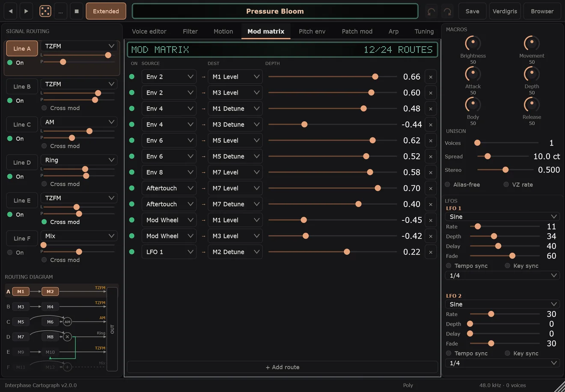
Task: Click the AM node in routing diagram
Action: coord(67,322)
